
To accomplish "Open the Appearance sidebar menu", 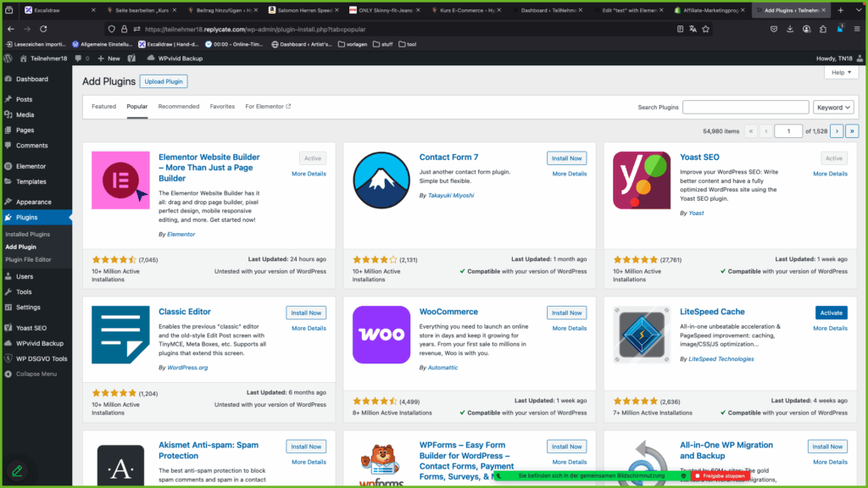I will coord(36,202).
